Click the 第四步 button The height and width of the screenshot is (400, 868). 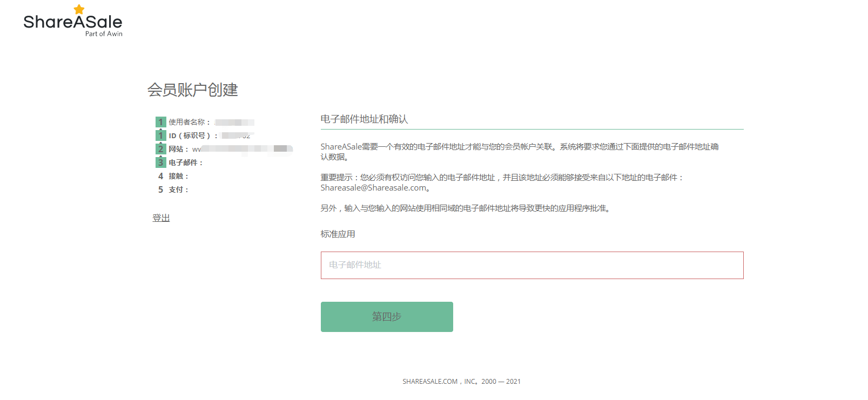coord(387,317)
